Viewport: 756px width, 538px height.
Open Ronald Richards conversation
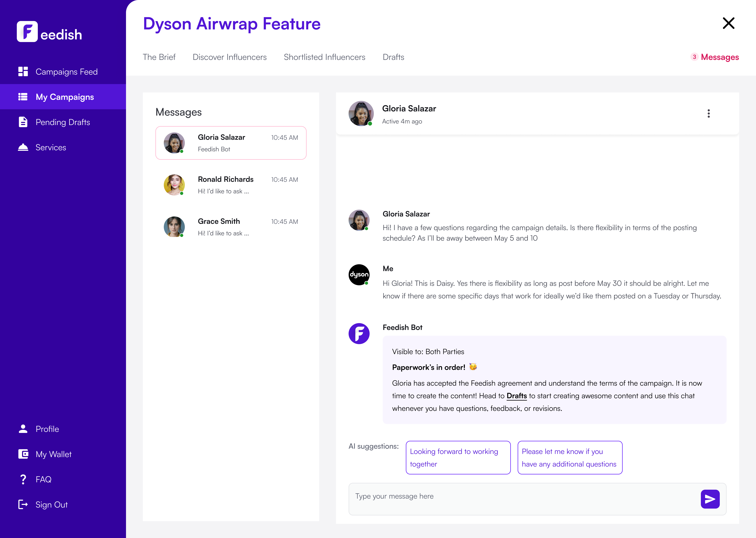point(231,185)
